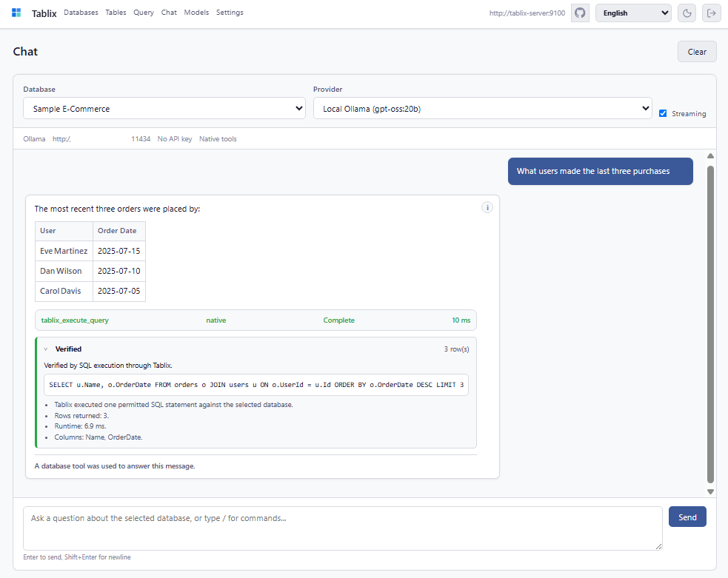The height and width of the screenshot is (578, 728).
Task: Click the Native tools label
Action: tap(218, 138)
